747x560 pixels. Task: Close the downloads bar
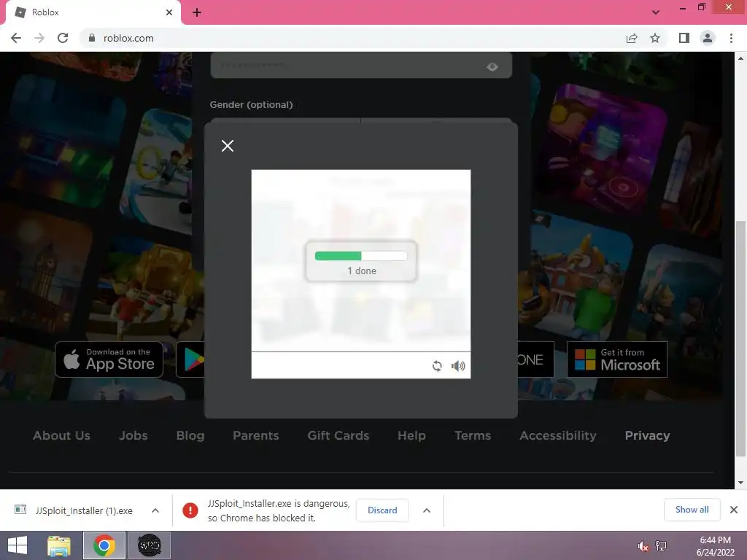click(x=734, y=510)
